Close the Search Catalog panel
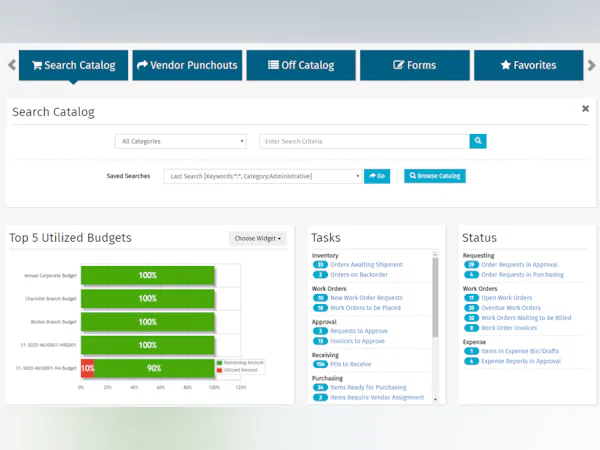Viewport: 600px width, 450px height. click(x=585, y=109)
